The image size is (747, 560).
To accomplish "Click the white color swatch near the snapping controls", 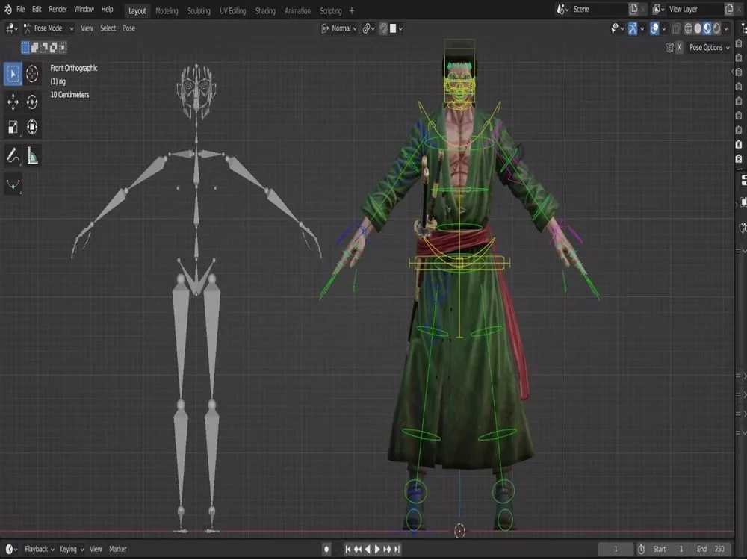I will (393, 28).
